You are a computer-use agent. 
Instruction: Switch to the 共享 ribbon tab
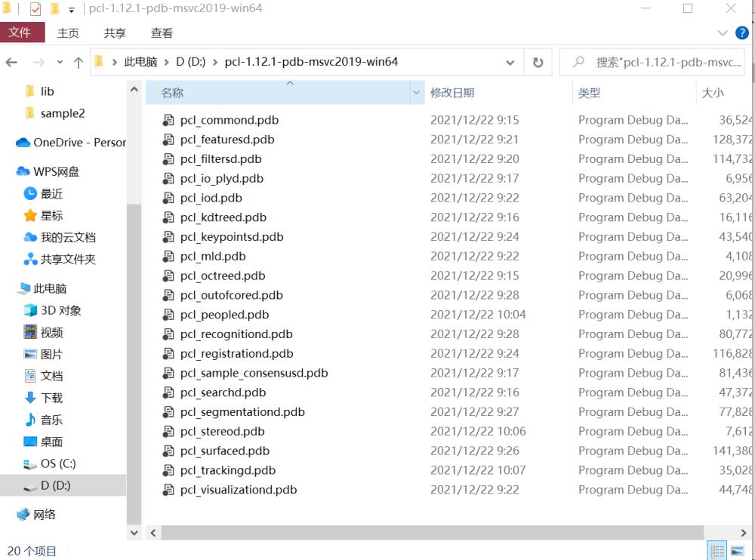(x=115, y=32)
